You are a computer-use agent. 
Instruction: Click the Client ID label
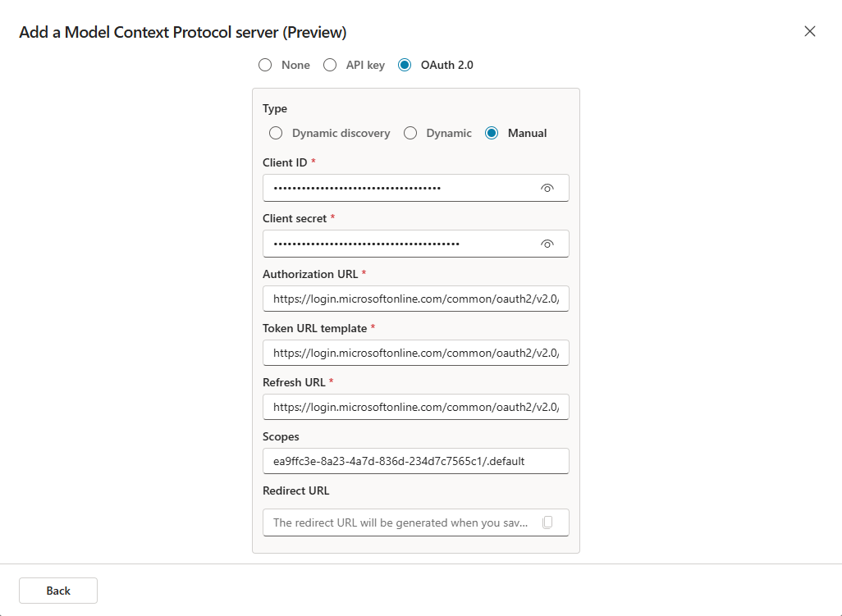click(x=285, y=162)
